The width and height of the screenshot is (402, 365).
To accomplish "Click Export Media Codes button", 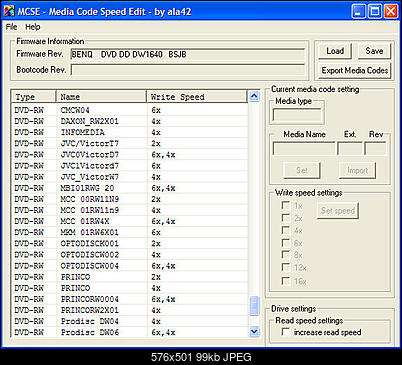I will (354, 70).
